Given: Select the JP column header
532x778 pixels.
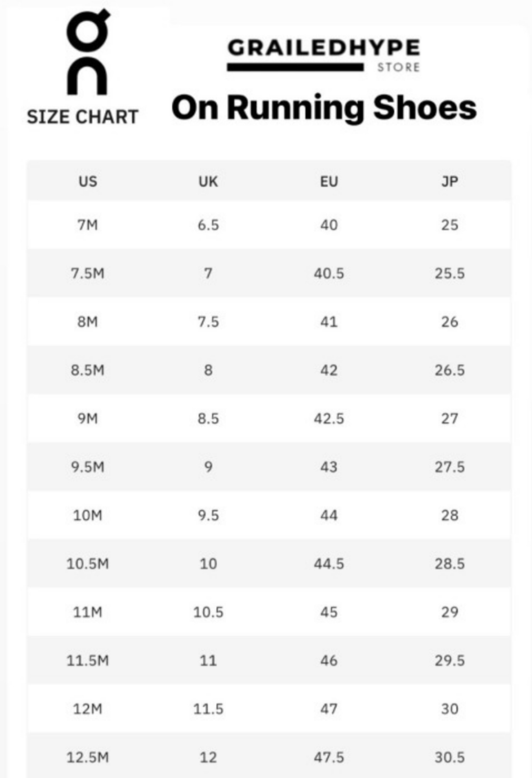Looking at the screenshot, I should pos(449,181).
